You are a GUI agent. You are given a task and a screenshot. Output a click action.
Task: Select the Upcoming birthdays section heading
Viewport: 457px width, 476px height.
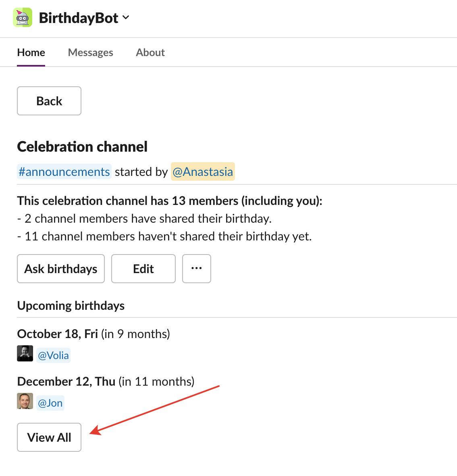(71, 305)
